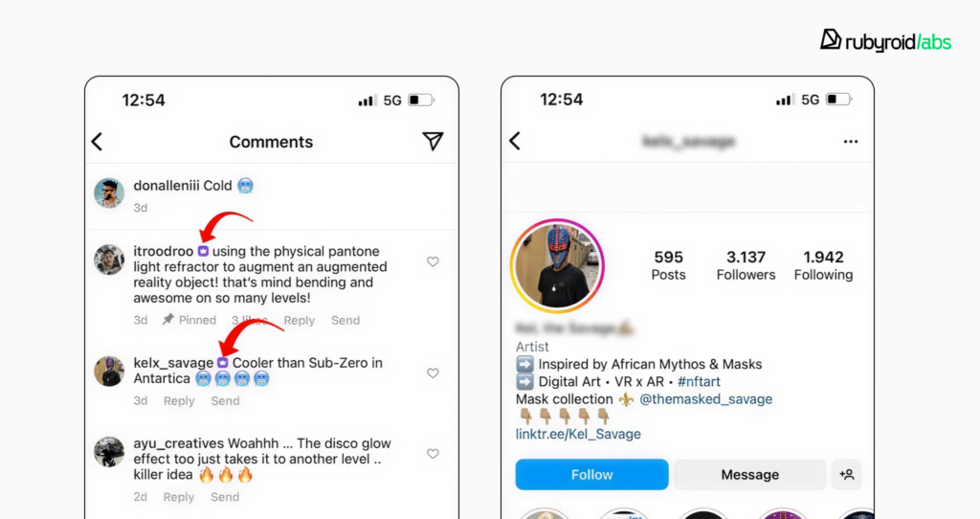This screenshot has height=519, width=980.
Task: Open the linktr.ee/Kel_Savage link
Action: [578, 434]
